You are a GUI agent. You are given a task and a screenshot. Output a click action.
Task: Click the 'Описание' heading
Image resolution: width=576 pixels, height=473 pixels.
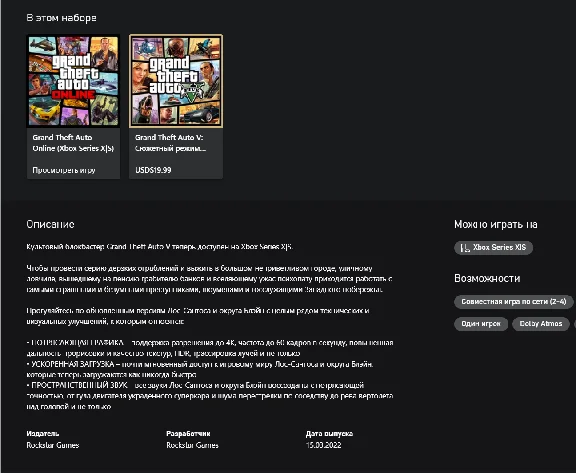pos(50,224)
